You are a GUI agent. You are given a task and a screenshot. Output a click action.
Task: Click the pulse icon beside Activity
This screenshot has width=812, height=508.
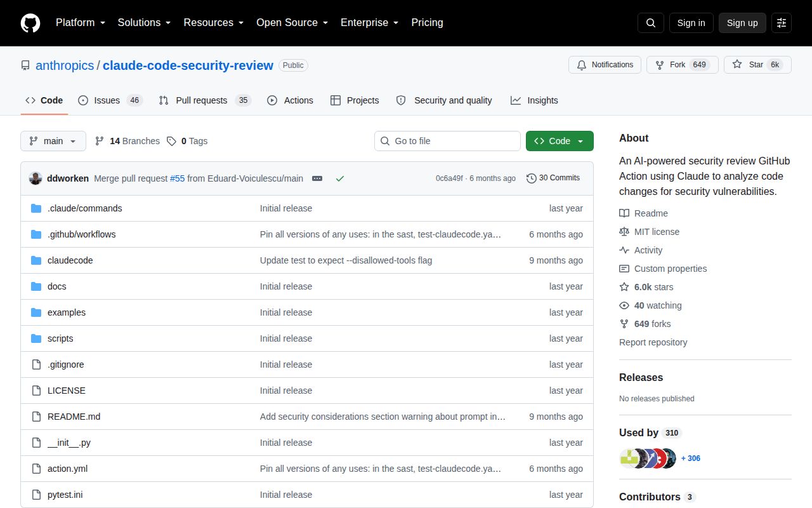tap(624, 250)
